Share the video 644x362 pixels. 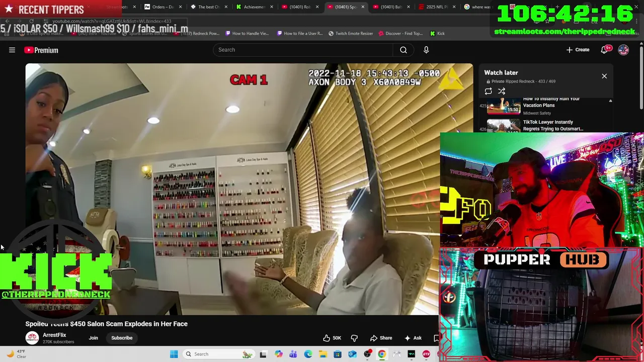click(381, 338)
